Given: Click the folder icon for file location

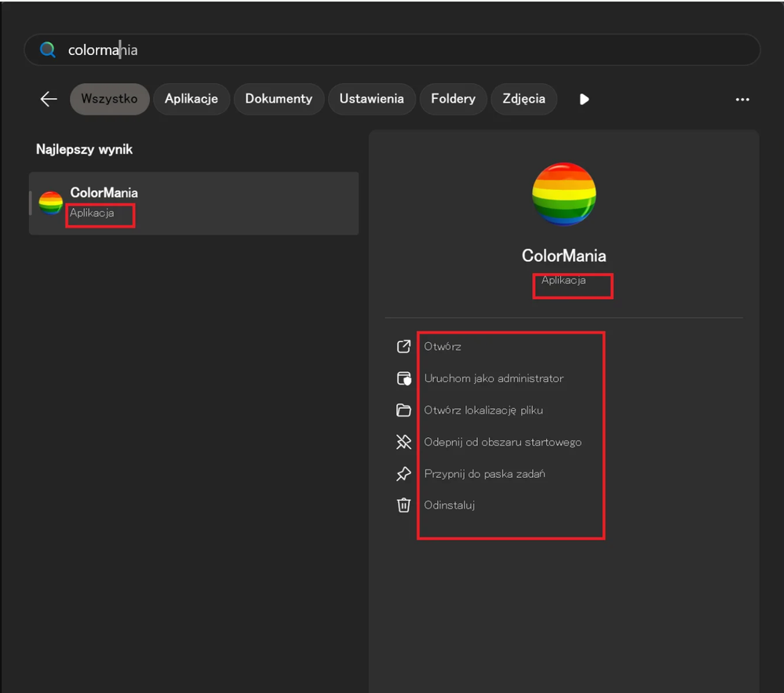Looking at the screenshot, I should coord(403,410).
